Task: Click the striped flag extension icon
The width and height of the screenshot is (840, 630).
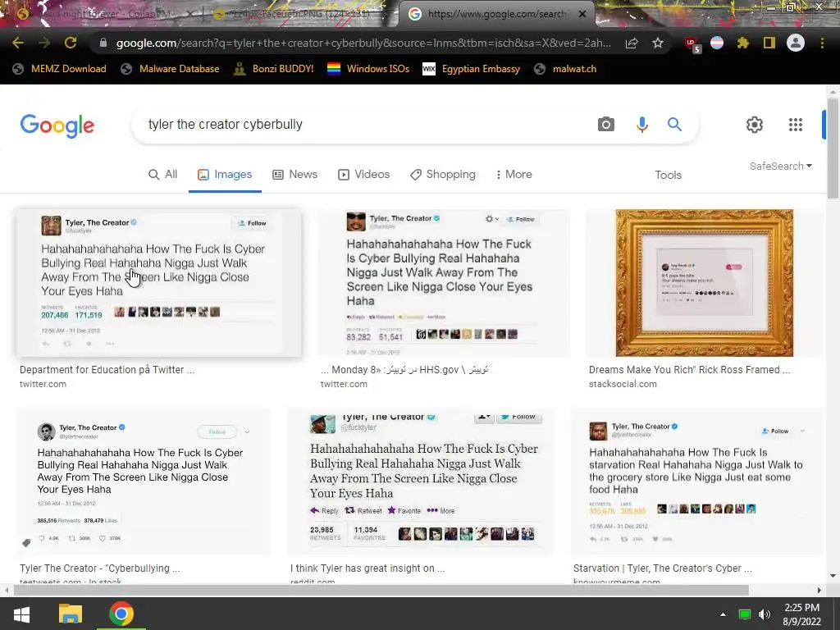Action: tap(717, 43)
